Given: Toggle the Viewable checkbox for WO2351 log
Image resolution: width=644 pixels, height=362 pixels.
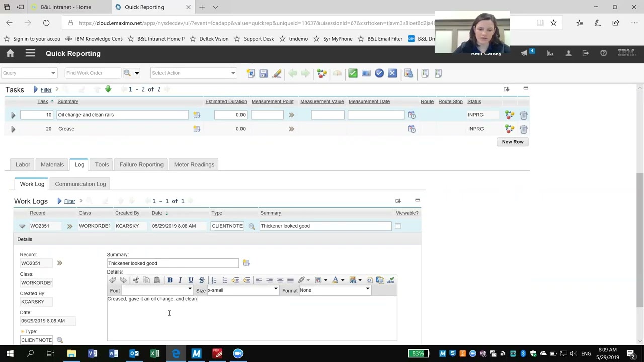Looking at the screenshot, I should tap(398, 226).
